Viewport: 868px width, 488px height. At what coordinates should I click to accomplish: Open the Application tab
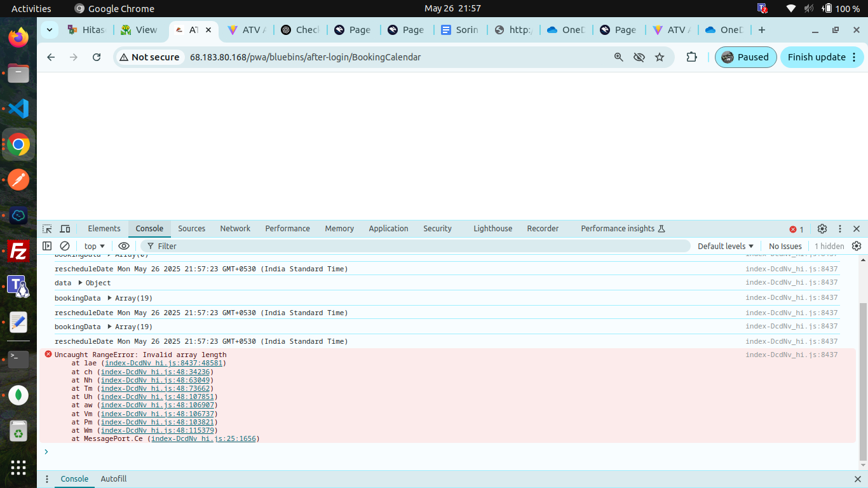coord(388,229)
